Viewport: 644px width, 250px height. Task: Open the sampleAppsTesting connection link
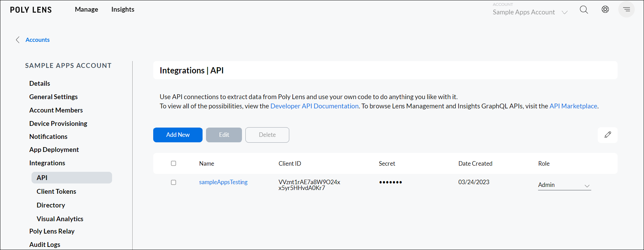click(223, 182)
